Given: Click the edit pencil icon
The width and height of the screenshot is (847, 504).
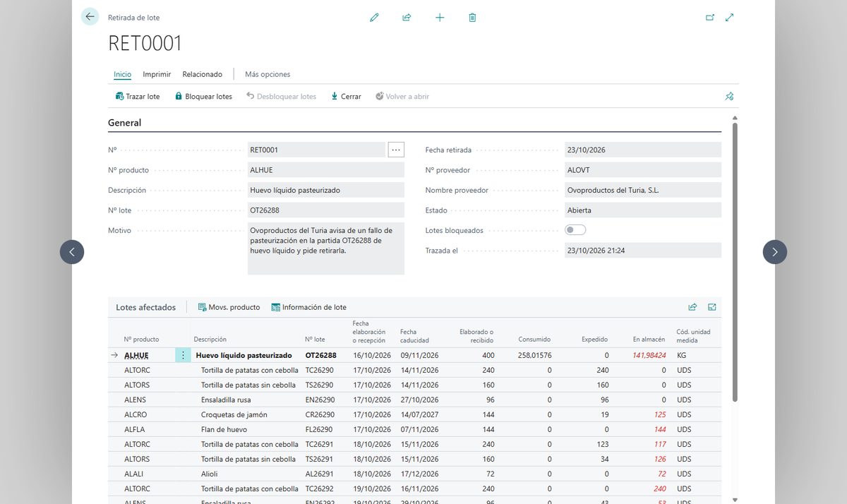Looking at the screenshot, I should (x=374, y=18).
